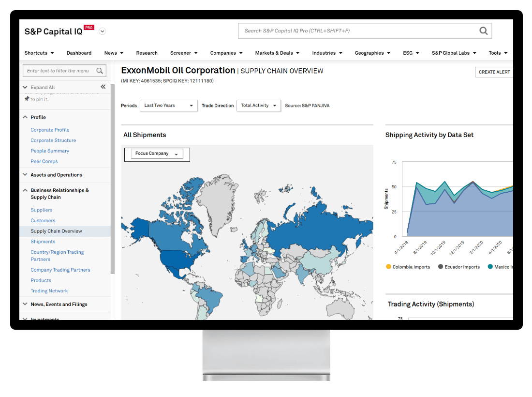Click Colombia Imports legend label

tap(411, 267)
